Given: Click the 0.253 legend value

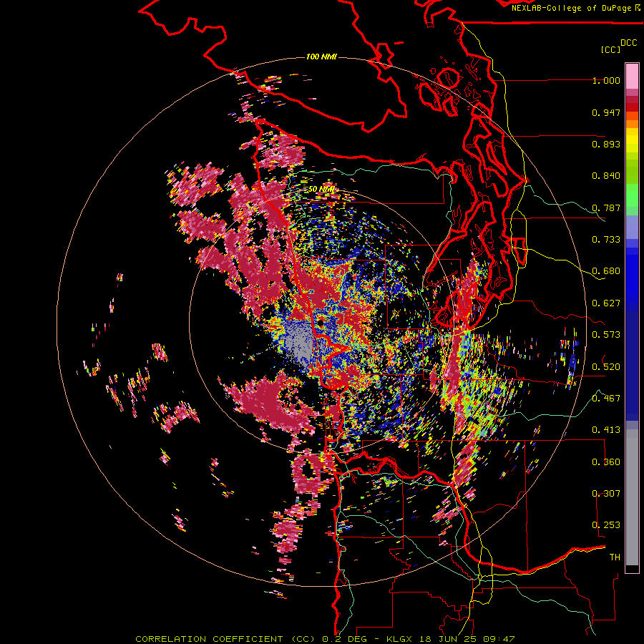Looking at the screenshot, I should point(606,525).
